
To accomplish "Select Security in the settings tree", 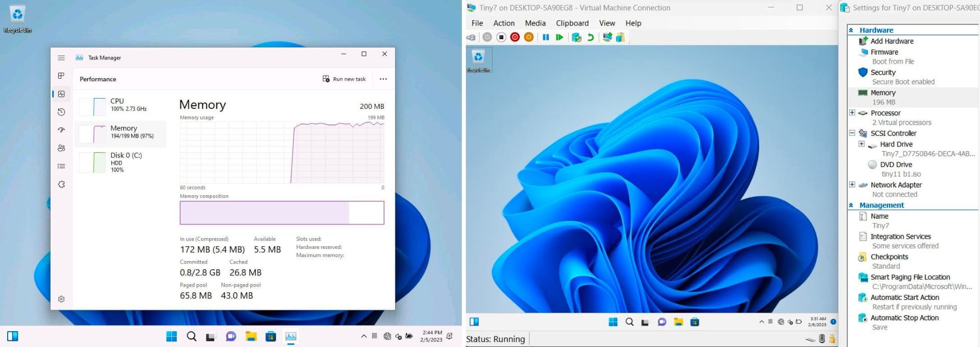I will click(x=883, y=73).
